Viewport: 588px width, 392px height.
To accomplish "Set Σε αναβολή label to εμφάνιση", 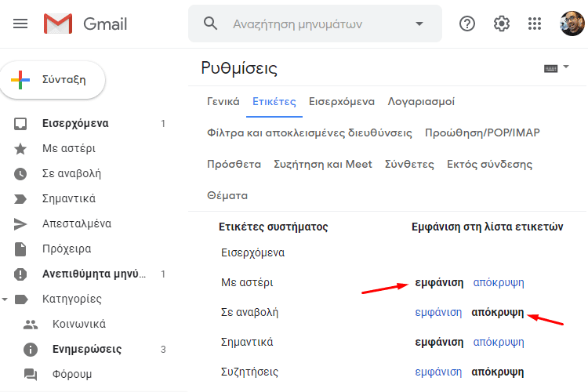I will click(438, 312).
